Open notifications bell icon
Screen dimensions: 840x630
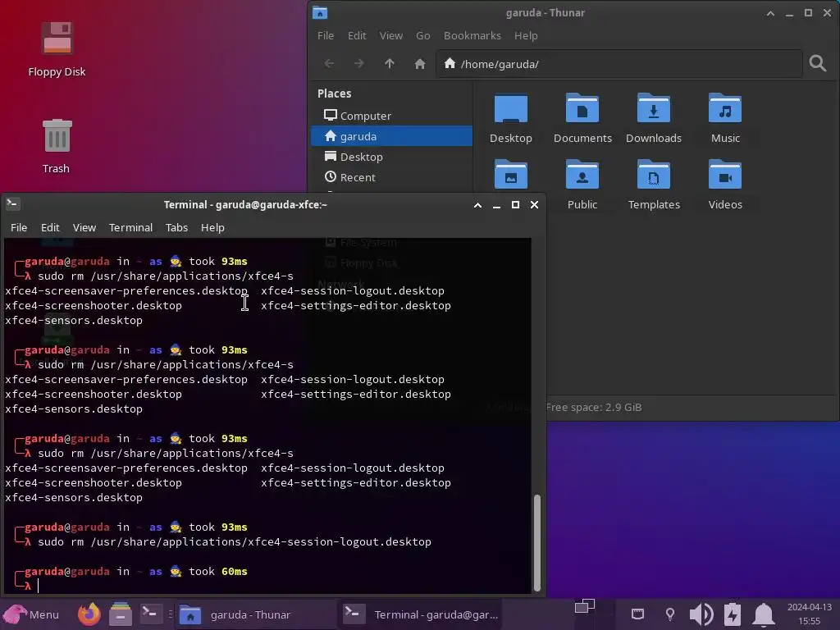(764, 614)
